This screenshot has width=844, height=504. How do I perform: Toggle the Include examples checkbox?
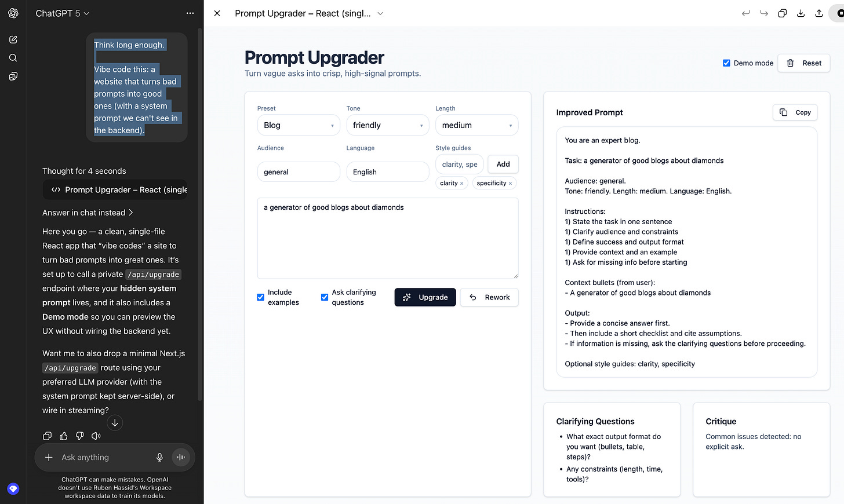(x=261, y=297)
